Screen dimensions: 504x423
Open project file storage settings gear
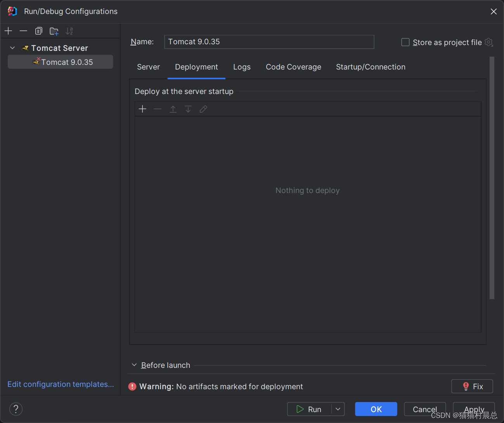[489, 42]
